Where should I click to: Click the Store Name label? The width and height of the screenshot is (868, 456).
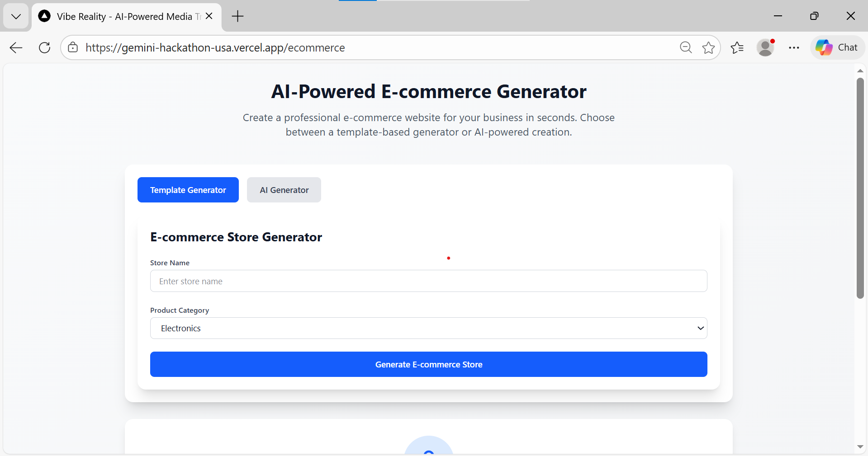(170, 263)
